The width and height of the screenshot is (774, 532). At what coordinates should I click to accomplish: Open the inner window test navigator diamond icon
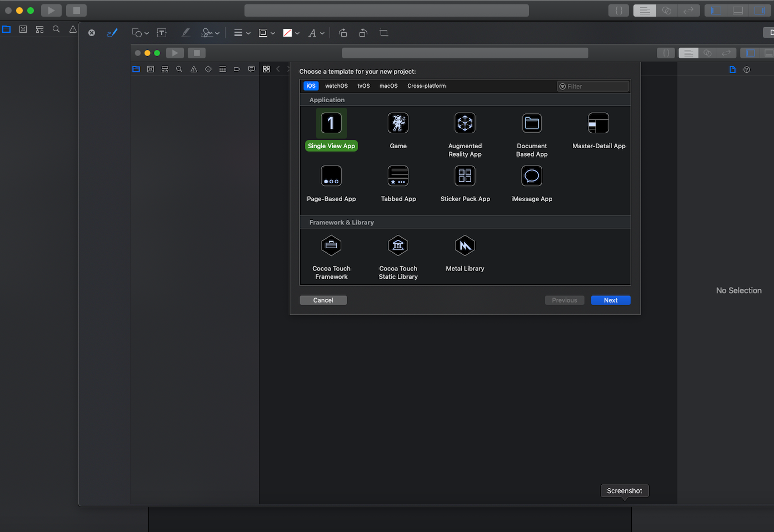coord(208,69)
